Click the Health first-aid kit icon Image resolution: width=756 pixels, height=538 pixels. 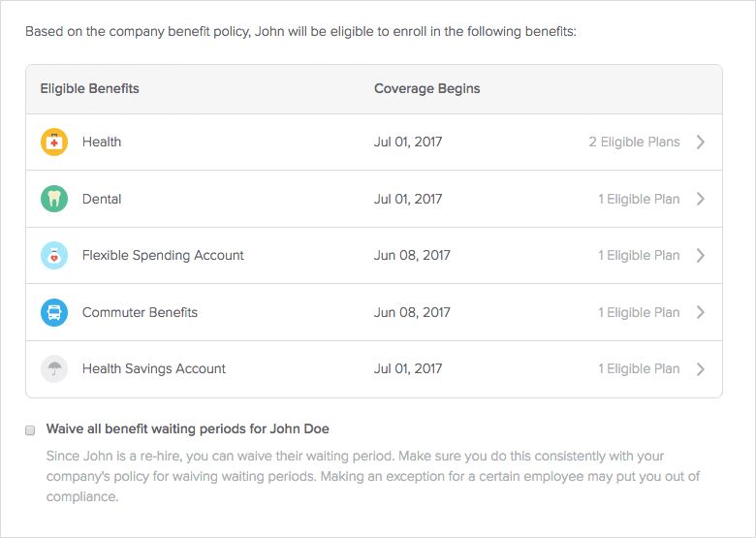[54, 142]
